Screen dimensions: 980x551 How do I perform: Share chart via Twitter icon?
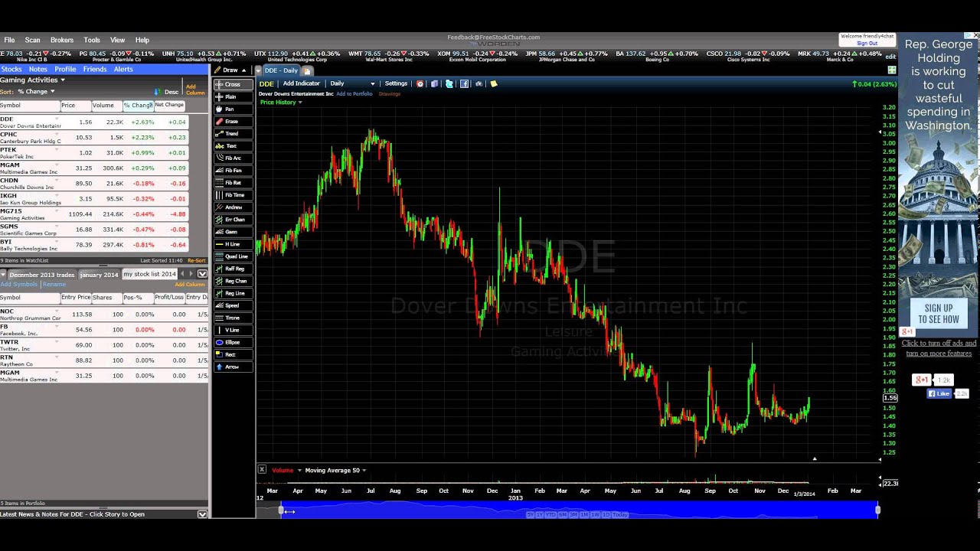449,84
